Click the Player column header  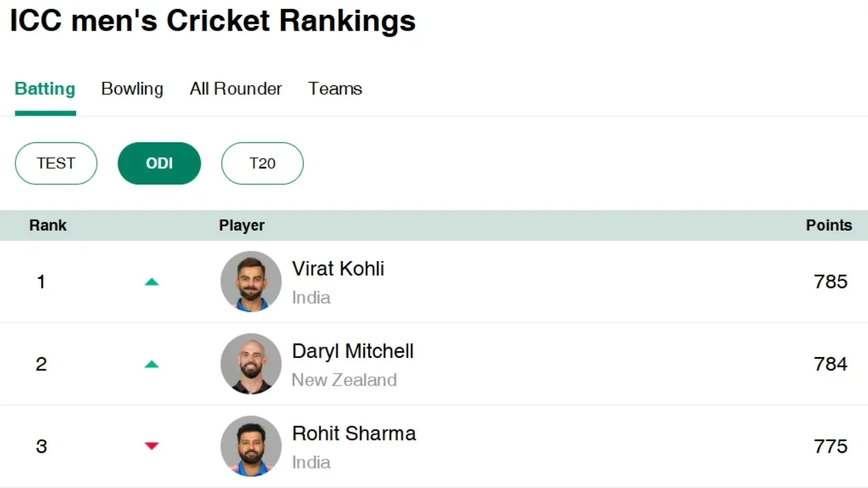pyautogui.click(x=241, y=226)
